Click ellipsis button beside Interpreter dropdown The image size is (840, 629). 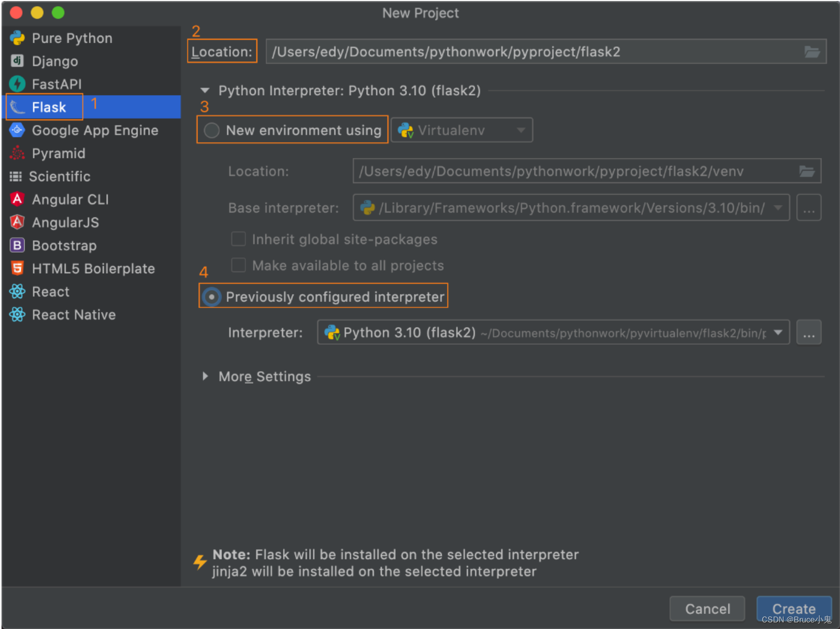click(809, 333)
